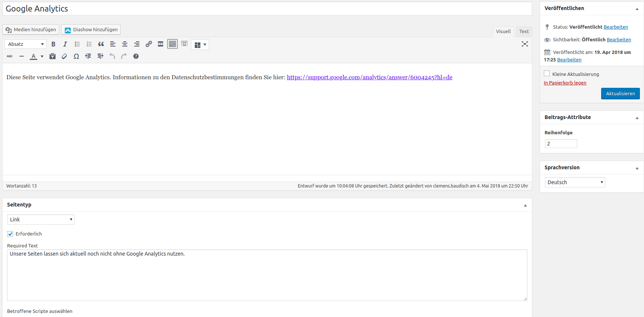
Task: Open the Absatz paragraph format dropdown
Action: (26, 44)
